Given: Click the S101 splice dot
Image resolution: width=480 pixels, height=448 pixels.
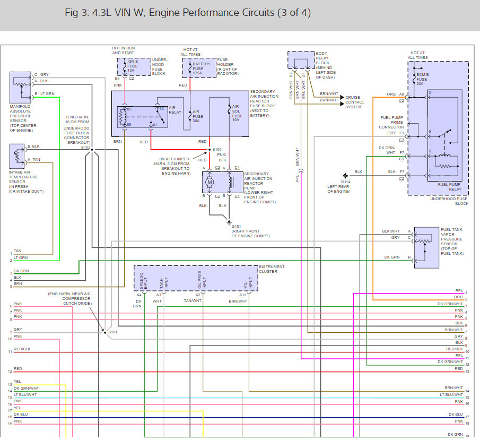Looking at the screenshot, I should [x=105, y=332].
